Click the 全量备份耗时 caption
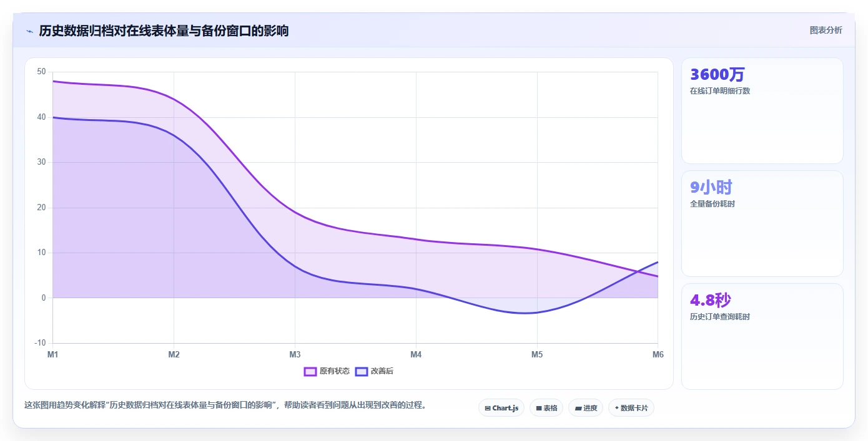 click(713, 204)
